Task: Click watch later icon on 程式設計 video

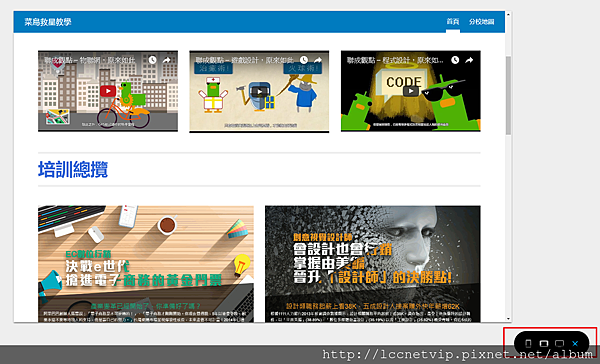Action: 455,60
